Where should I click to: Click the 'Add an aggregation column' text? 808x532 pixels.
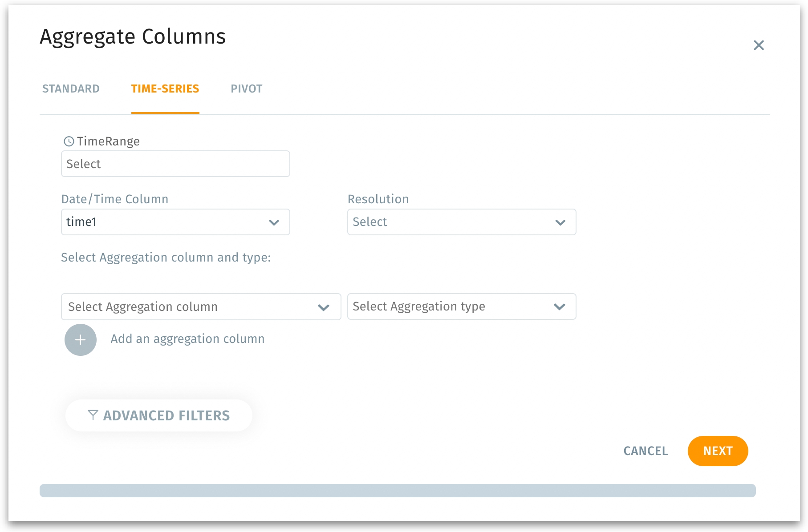point(187,339)
